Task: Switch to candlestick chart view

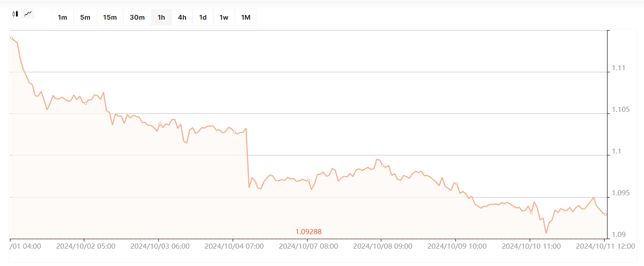Action: click(15, 14)
